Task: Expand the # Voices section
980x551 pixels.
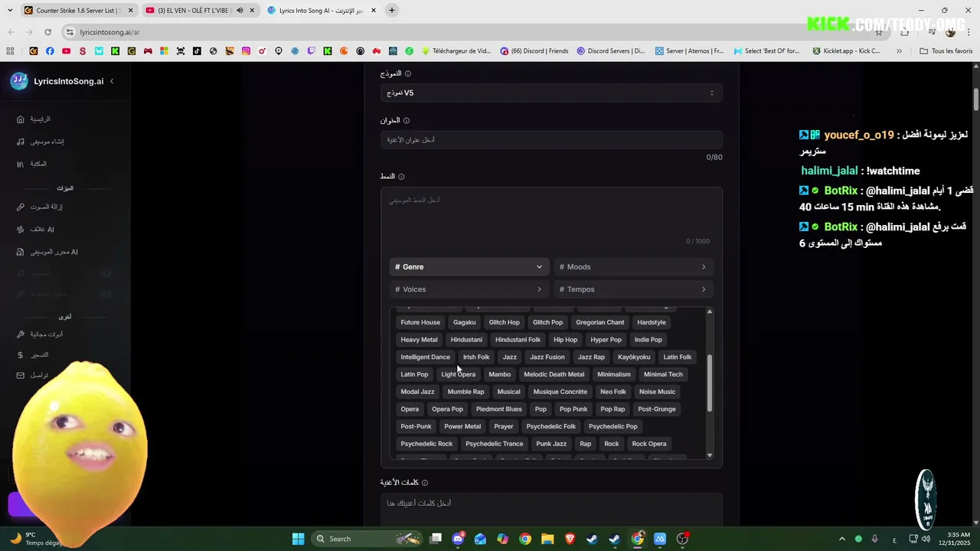Action: [x=469, y=289]
